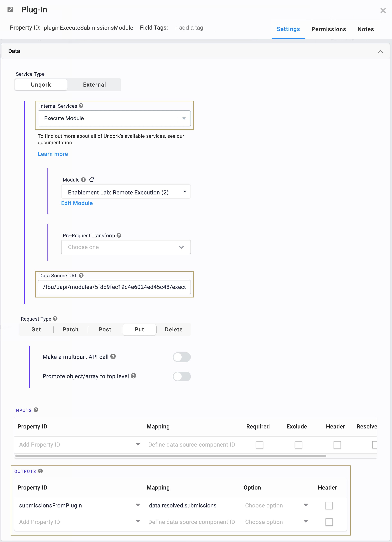Select the Post request type
Image resolution: width=392 pixels, height=542 pixels.
105,330
